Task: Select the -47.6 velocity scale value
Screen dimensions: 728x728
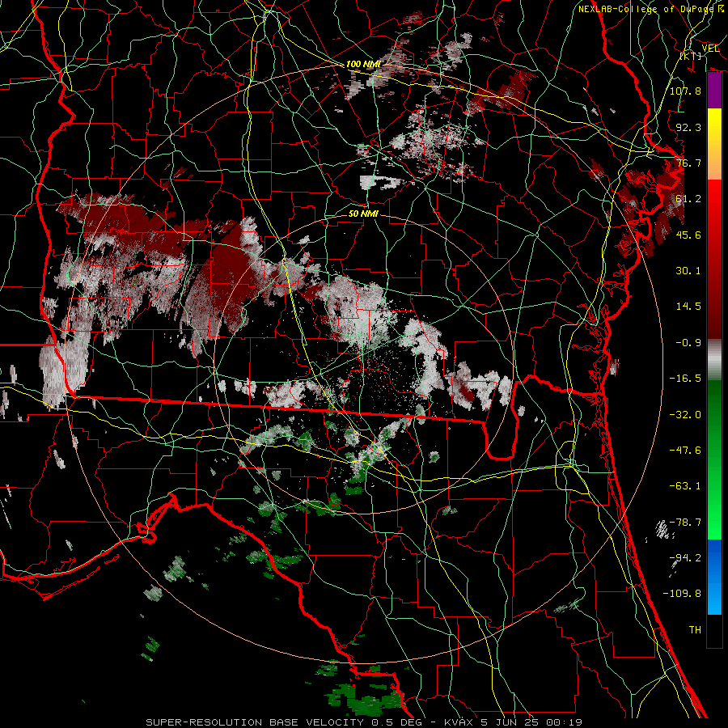Action: point(685,451)
